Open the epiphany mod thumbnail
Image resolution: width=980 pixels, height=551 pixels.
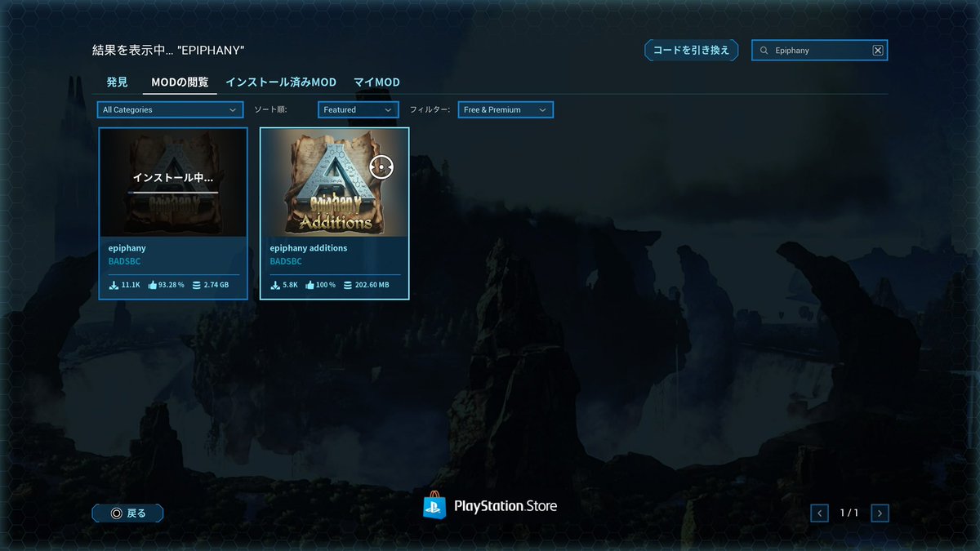pyautogui.click(x=173, y=183)
